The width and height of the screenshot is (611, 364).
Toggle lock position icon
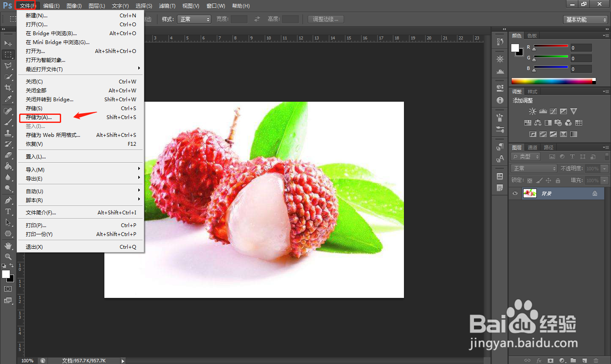[x=549, y=181]
